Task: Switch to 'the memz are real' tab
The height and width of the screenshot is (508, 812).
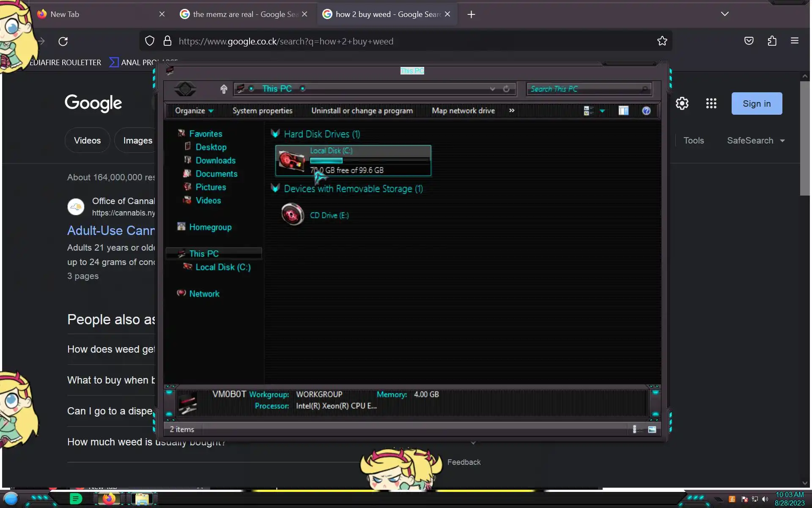Action: tap(239, 14)
